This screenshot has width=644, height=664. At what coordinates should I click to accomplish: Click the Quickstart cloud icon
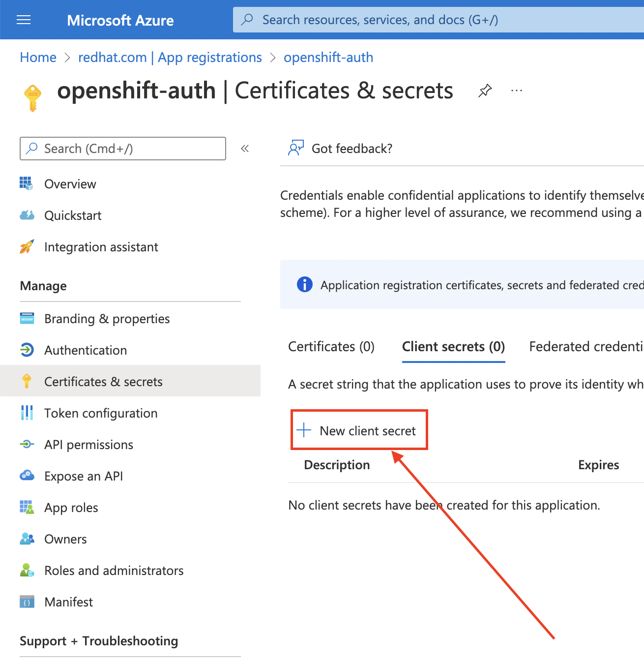(27, 215)
